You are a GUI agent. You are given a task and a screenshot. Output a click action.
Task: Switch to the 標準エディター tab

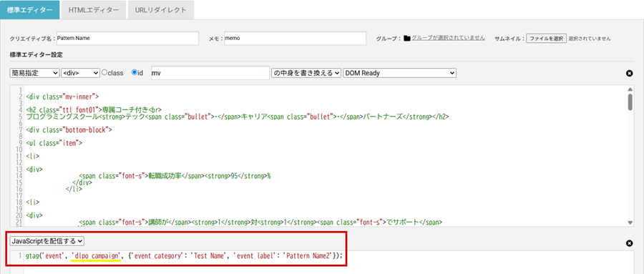30,10
